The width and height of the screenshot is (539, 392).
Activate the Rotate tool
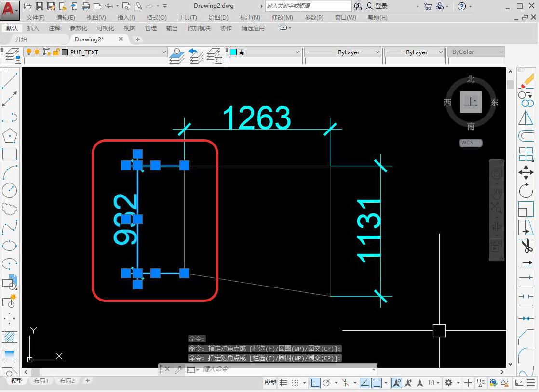point(526,191)
